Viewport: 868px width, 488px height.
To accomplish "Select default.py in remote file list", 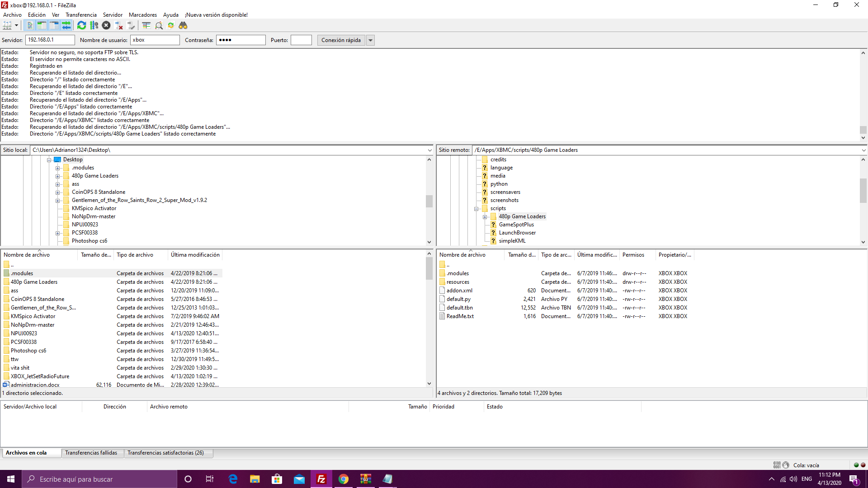I will tap(458, 299).
